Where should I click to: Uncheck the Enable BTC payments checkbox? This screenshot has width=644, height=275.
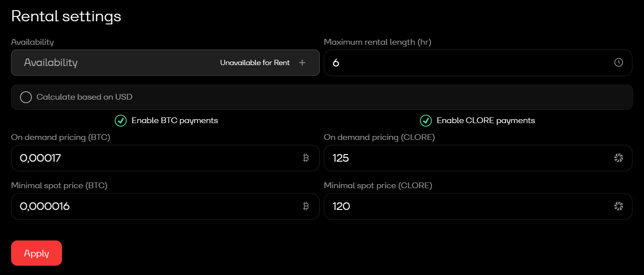(x=120, y=120)
